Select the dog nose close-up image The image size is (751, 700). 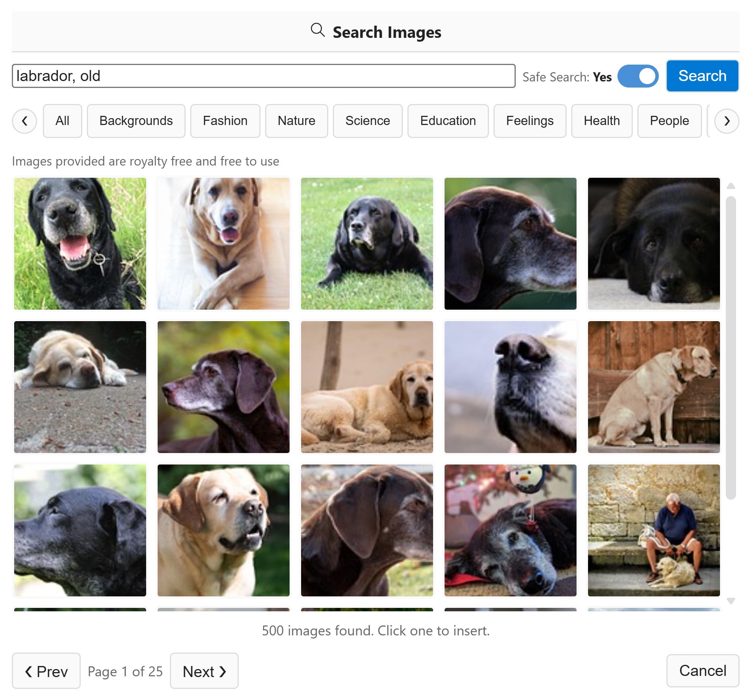coord(510,387)
